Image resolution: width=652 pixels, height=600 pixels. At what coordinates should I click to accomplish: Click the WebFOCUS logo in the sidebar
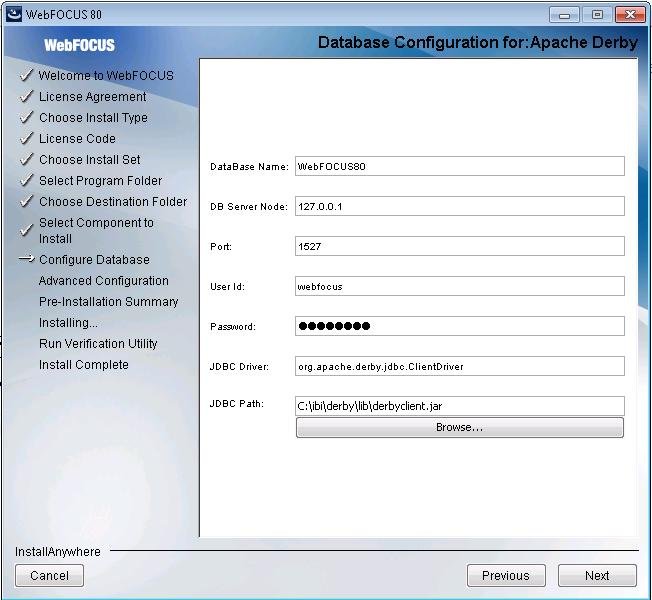pyautogui.click(x=79, y=45)
